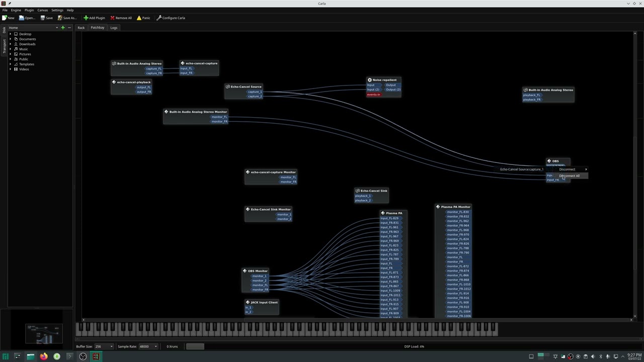
Task: Click capture_1 port on Echo-Cancel Source
Action: tap(255, 92)
